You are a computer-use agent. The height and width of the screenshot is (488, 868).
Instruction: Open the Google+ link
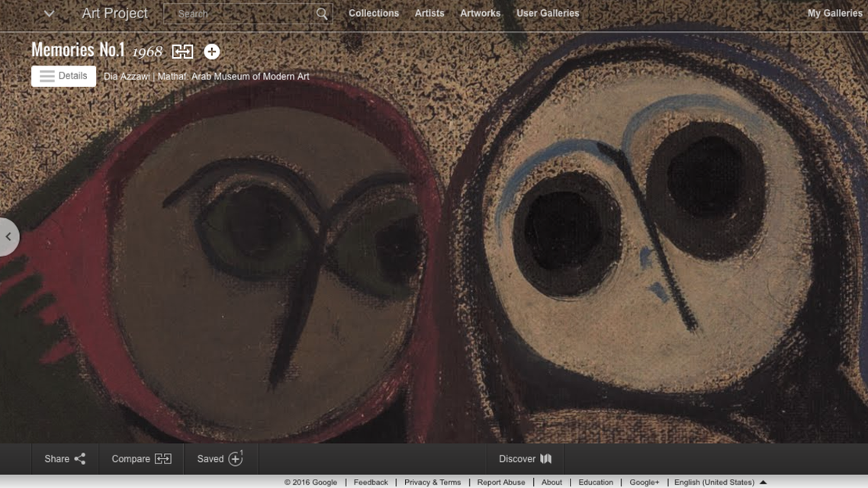[645, 483]
